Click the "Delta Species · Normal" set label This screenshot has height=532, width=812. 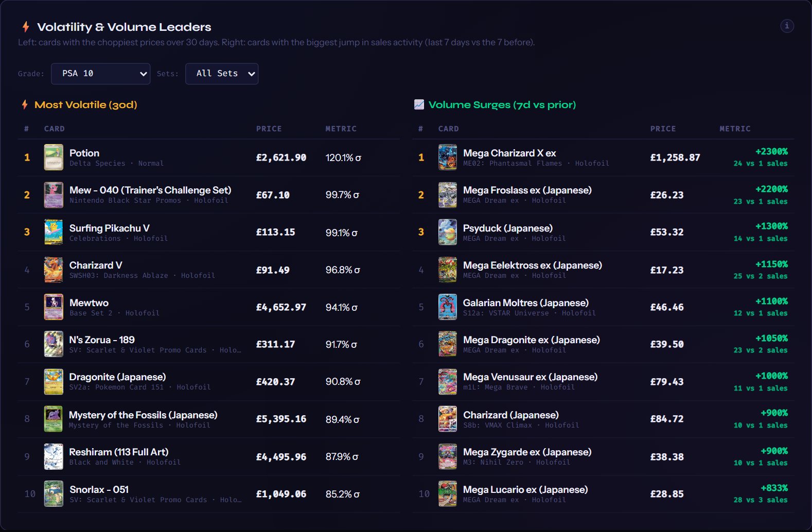click(x=117, y=163)
